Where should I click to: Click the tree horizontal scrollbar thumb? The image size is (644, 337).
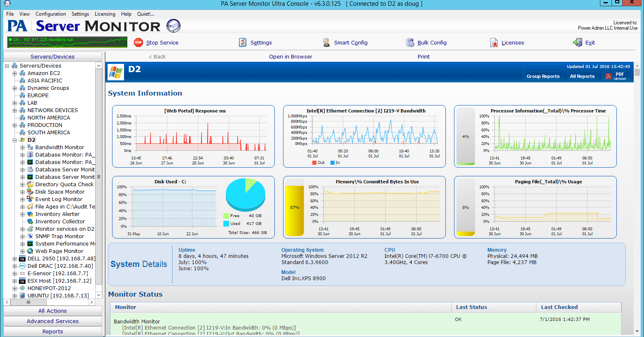click(28, 302)
